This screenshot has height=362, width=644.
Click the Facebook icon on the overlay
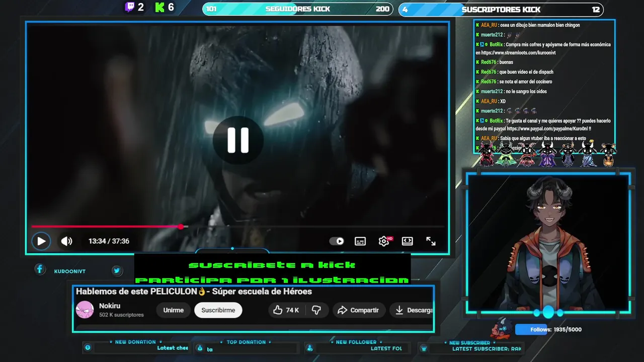click(40, 269)
